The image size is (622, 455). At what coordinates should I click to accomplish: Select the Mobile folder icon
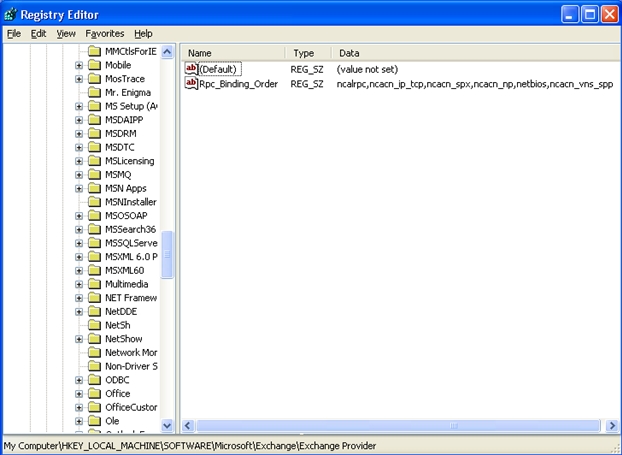(94, 65)
